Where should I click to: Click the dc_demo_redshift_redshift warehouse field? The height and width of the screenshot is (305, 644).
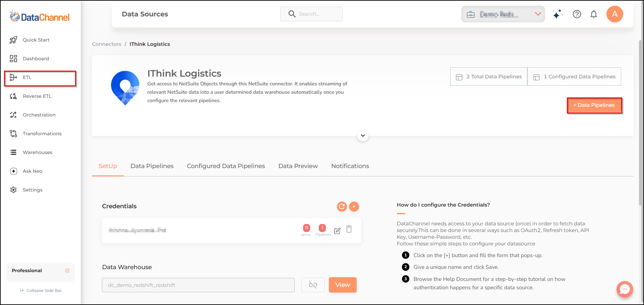[198, 285]
